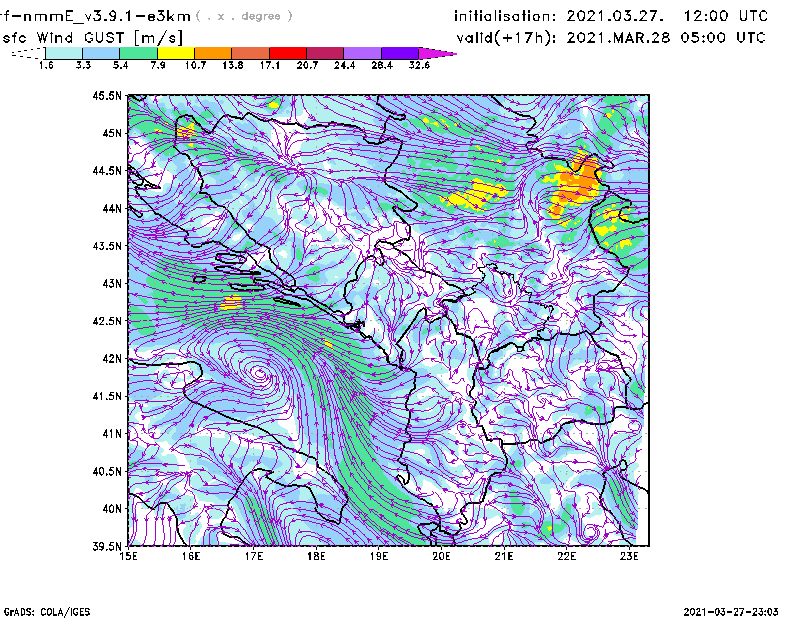Click the light purple 24.4–28.4 legend swatch
Screen dimensions: 800x618
click(363, 53)
